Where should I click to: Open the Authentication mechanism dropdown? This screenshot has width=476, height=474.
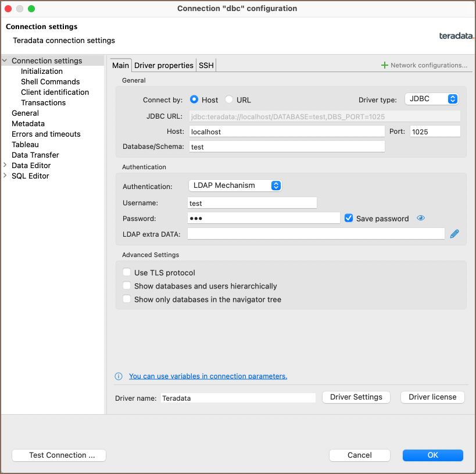point(235,186)
